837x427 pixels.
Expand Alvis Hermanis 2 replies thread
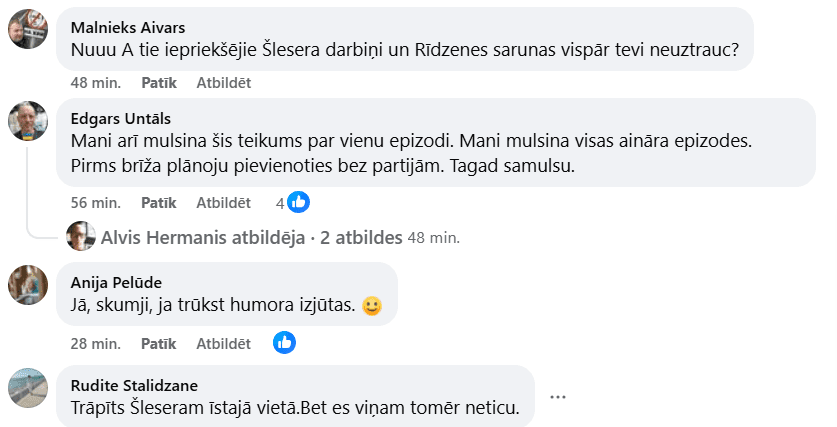point(252,237)
